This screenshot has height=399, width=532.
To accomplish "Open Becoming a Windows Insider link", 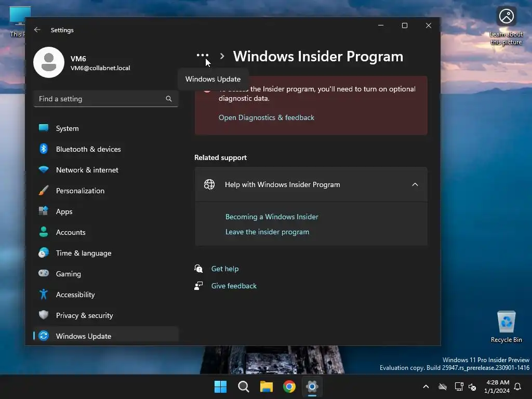I will click(x=272, y=217).
